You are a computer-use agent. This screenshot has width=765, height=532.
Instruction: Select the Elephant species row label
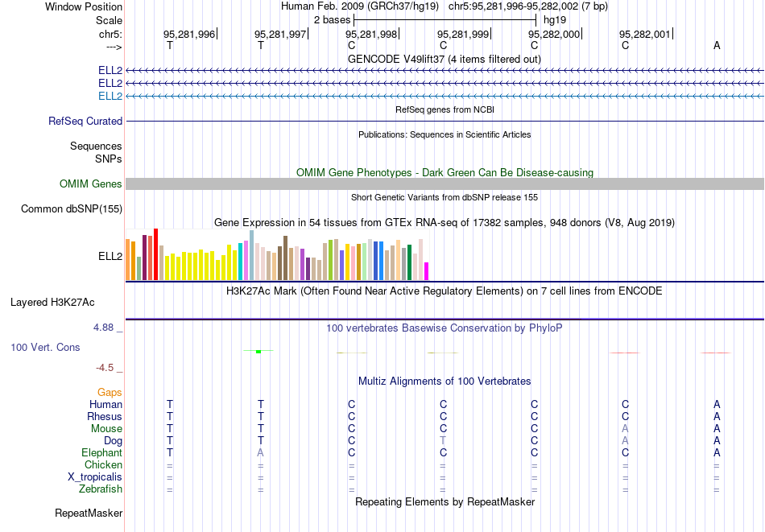[x=102, y=453]
